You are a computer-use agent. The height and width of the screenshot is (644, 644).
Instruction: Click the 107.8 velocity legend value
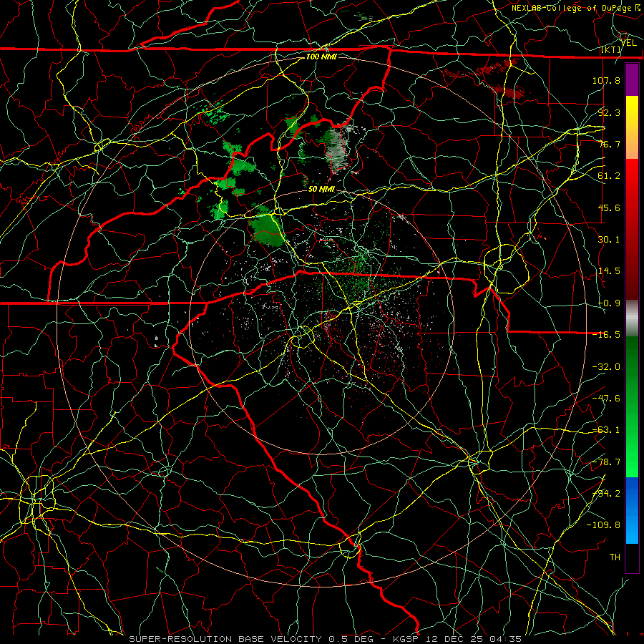coord(606,80)
